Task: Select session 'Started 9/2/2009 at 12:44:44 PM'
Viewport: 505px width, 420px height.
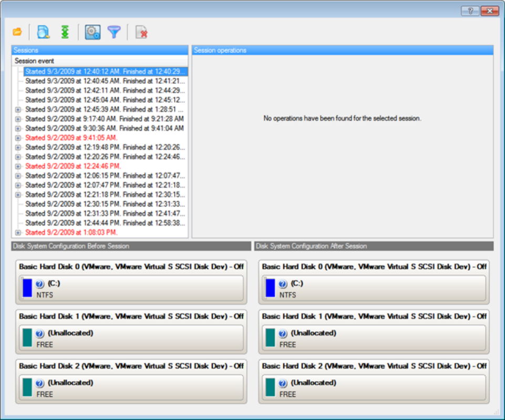Action: [105, 223]
